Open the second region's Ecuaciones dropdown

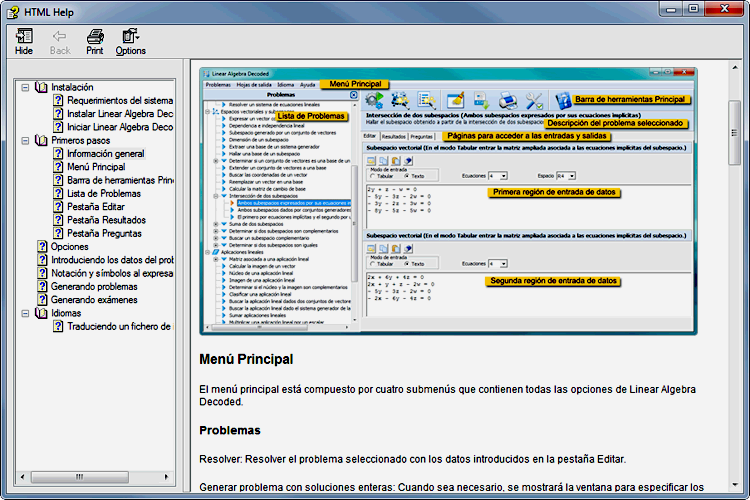tap(503, 264)
